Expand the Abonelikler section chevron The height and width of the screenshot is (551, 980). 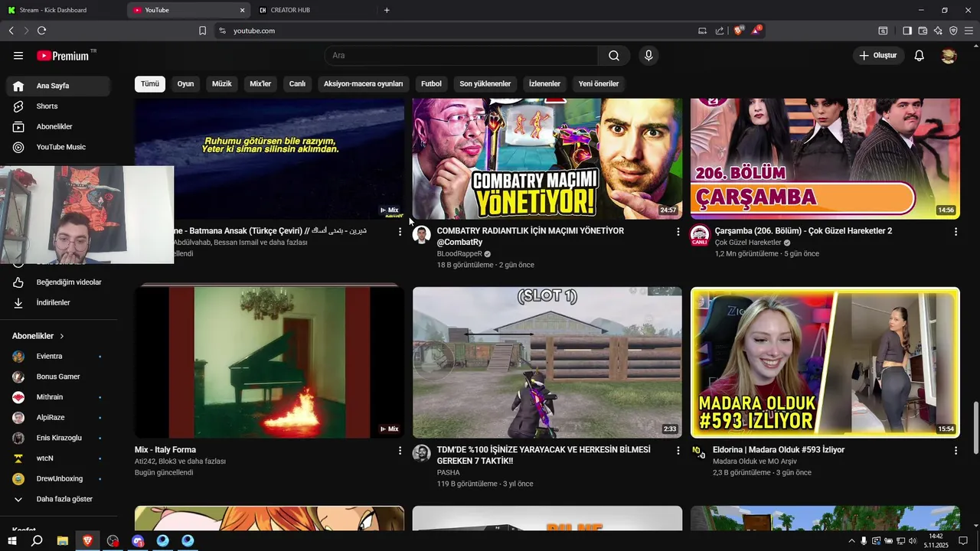click(62, 336)
